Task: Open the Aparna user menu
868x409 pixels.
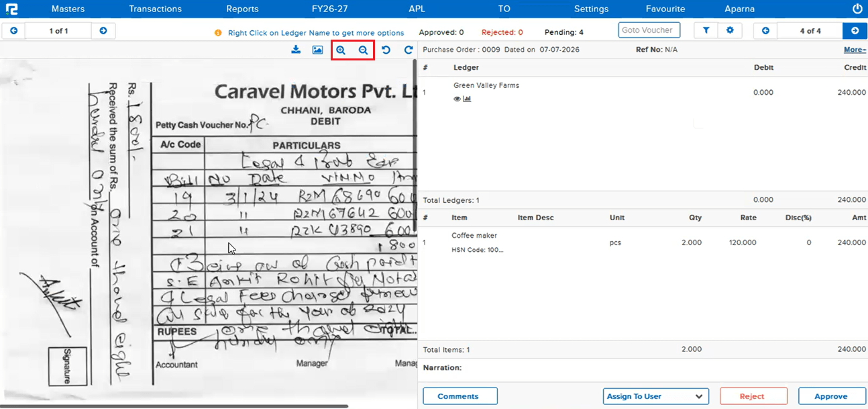Action: pos(739,9)
